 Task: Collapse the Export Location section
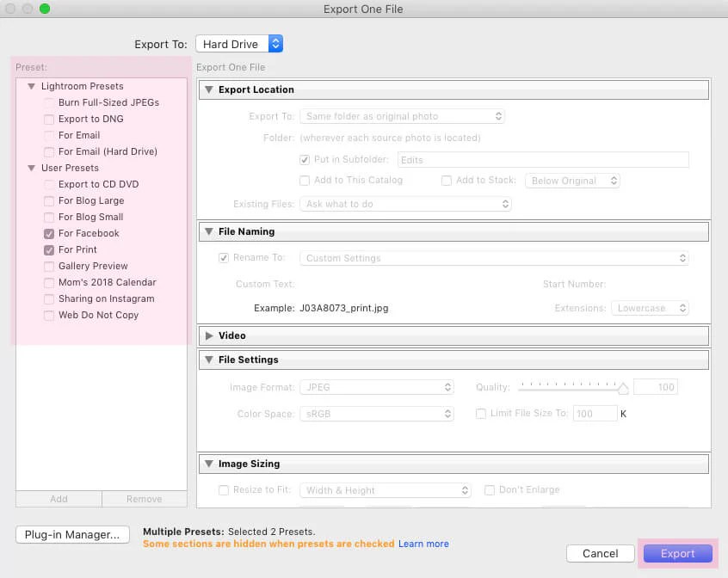tap(209, 89)
